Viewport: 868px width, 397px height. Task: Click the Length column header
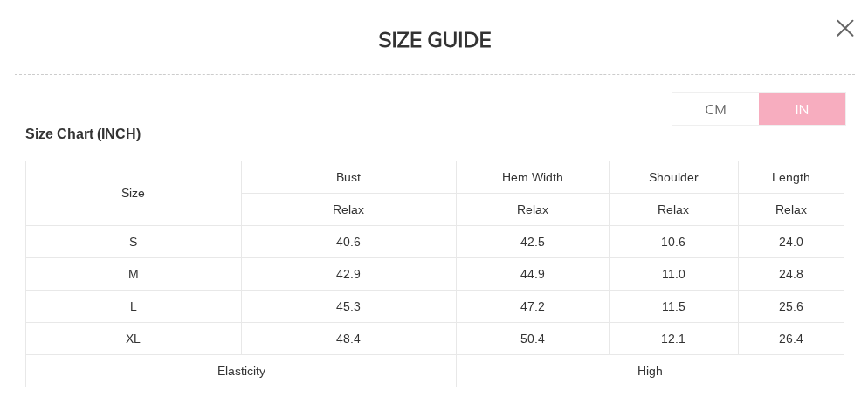point(790,177)
